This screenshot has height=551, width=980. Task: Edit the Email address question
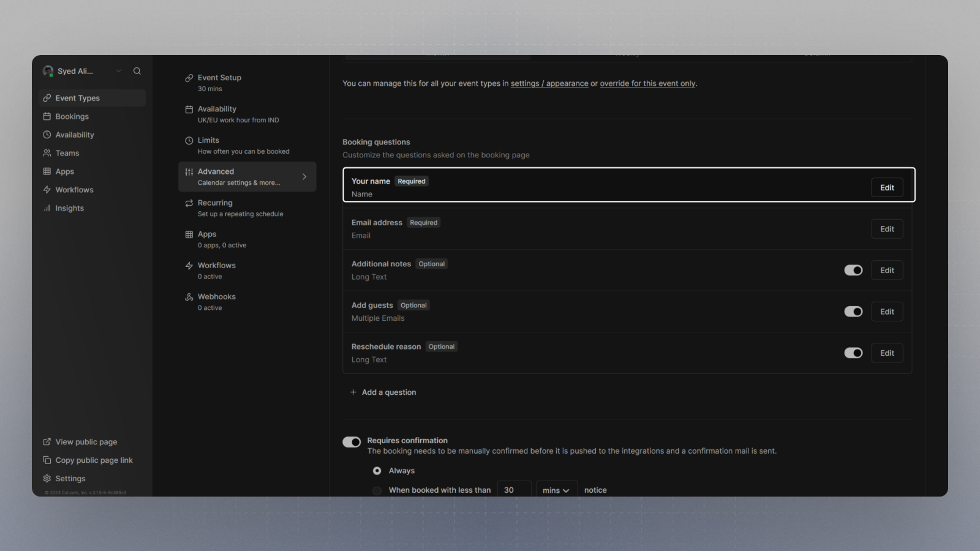(887, 229)
